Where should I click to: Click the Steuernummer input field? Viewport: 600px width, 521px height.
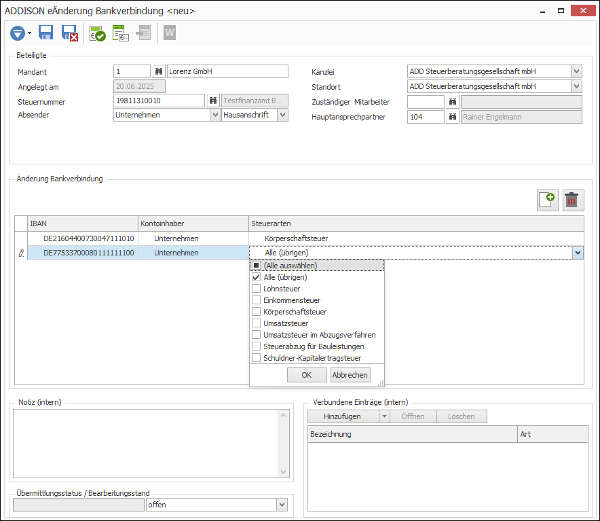pyautogui.click(x=159, y=101)
